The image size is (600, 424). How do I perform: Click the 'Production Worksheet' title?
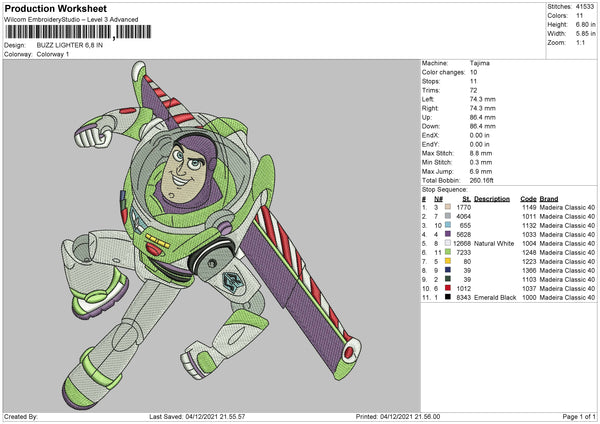click(x=55, y=9)
